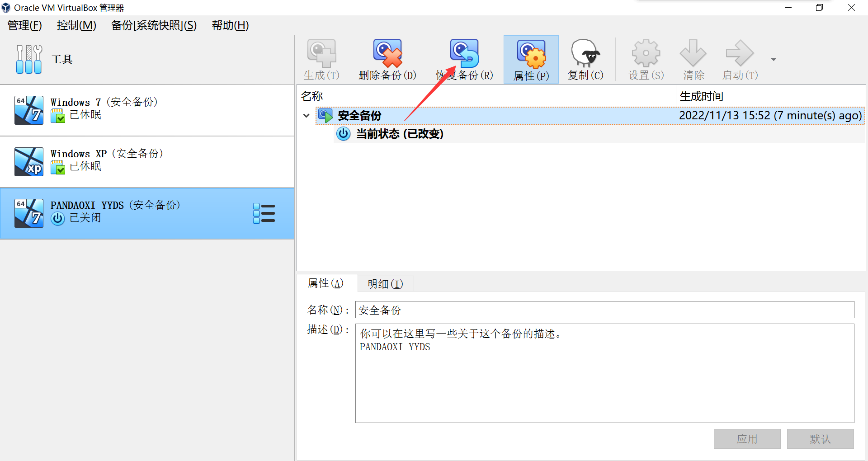Image resolution: width=868 pixels, height=461 pixels.
Task: Open the 帮助(H) menu
Action: pos(231,25)
